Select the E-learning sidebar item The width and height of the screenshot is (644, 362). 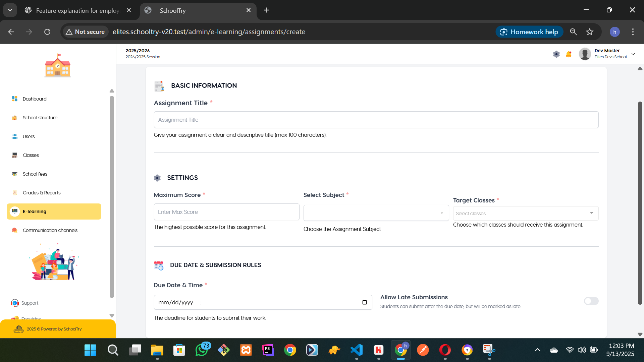point(54,212)
